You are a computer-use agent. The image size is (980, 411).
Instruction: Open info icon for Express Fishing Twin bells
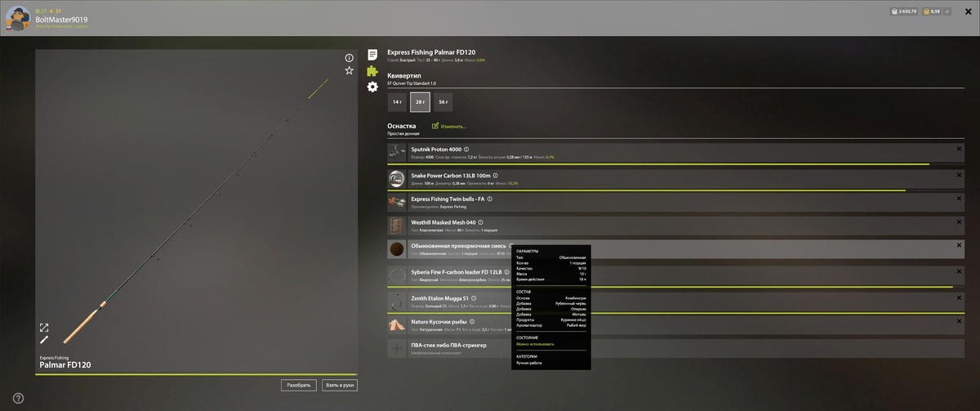[x=489, y=199]
